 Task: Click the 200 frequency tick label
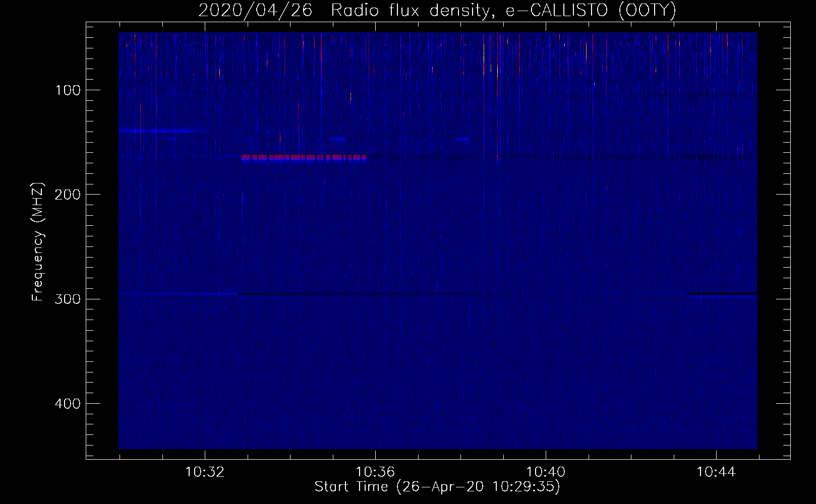68,195
